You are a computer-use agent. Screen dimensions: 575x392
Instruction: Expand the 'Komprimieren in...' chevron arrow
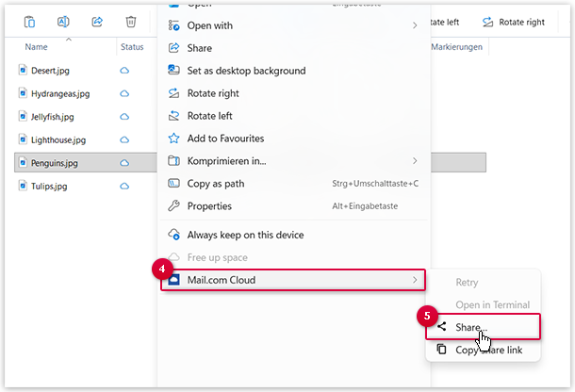click(415, 161)
